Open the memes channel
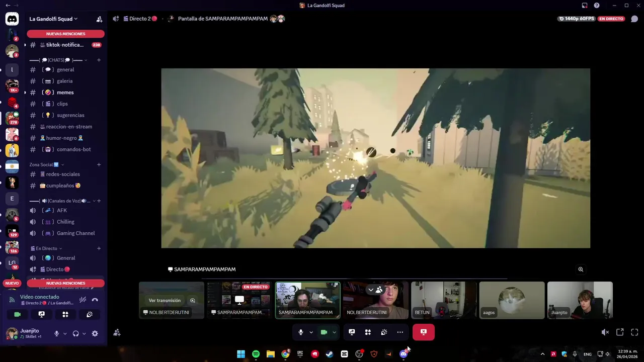Viewport: 644px width, 362px height. click(65, 93)
